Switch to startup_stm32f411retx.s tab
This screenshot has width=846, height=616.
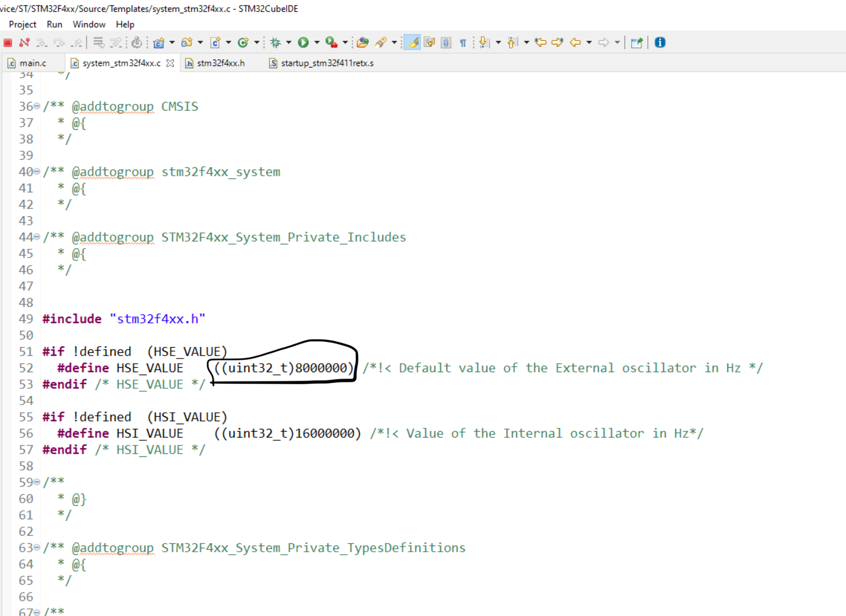point(327,63)
